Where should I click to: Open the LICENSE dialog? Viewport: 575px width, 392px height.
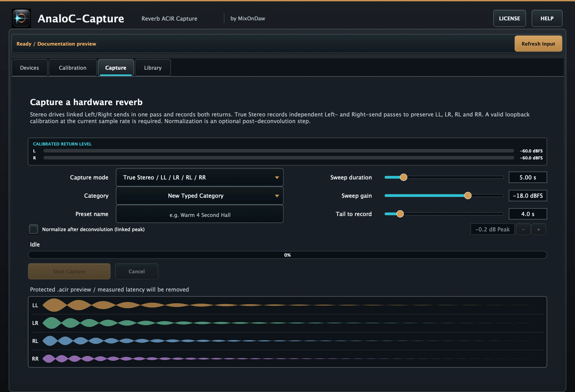[x=509, y=18]
